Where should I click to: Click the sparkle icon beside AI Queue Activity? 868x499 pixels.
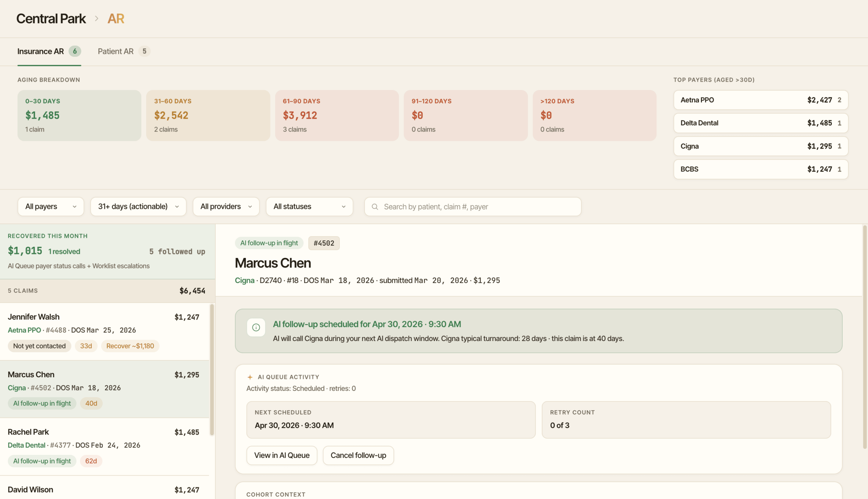(250, 377)
